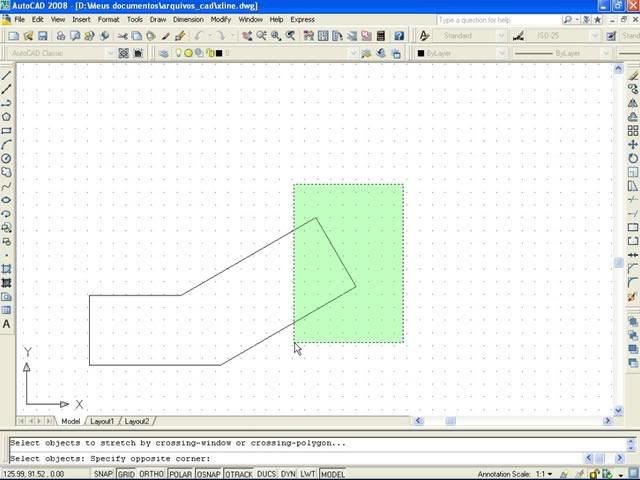Screen dimensions: 640x480
Task: Open the Format menu
Action: click(109, 19)
